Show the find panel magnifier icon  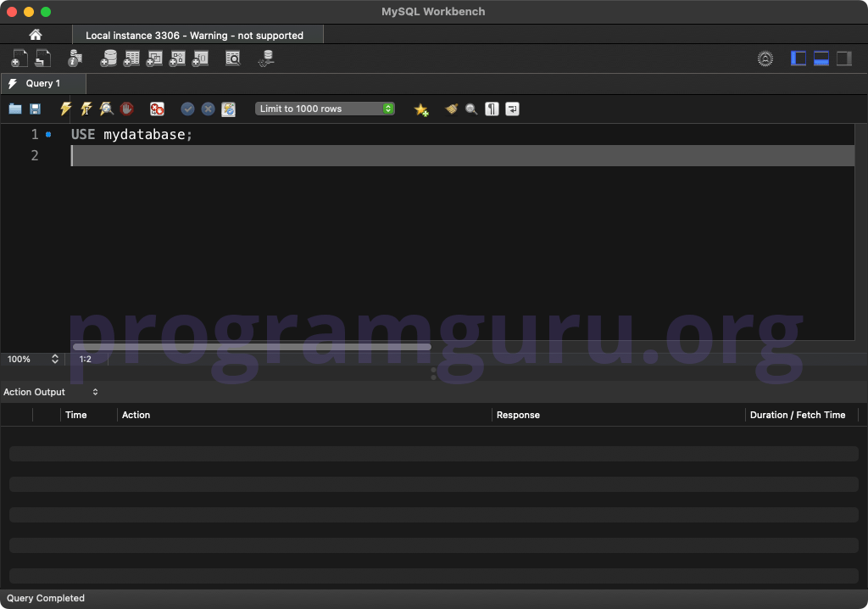(471, 109)
